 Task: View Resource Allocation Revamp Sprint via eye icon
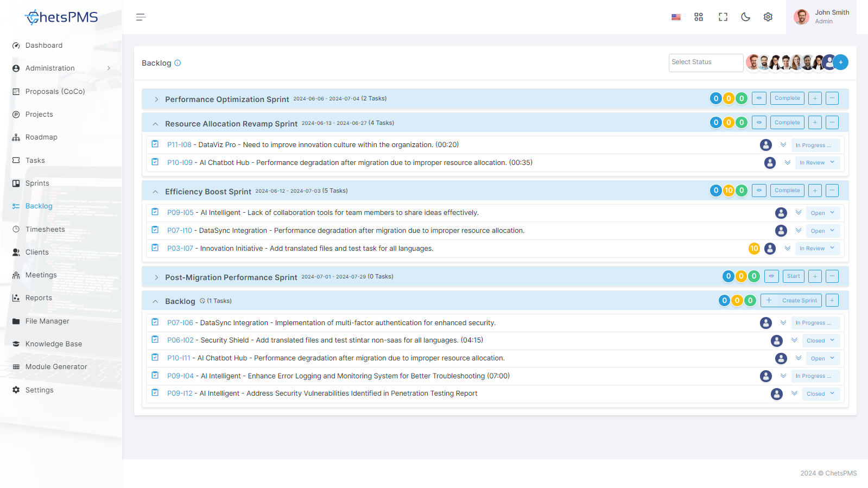[759, 123]
